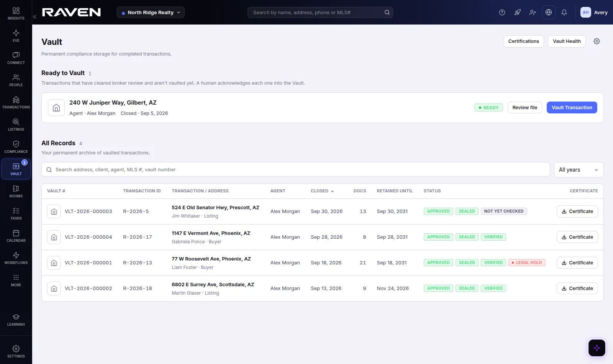Click the floating sparkle assistant button
The height and width of the screenshot is (364, 613).
597,348
